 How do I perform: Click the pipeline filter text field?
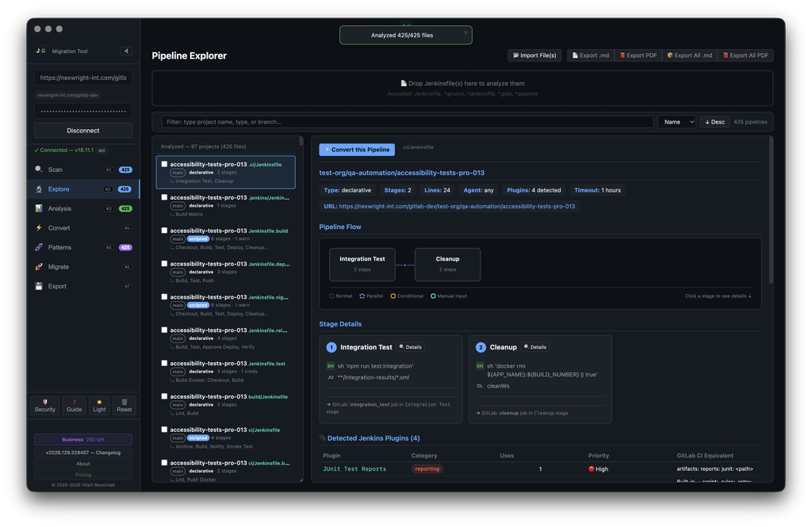pos(407,122)
